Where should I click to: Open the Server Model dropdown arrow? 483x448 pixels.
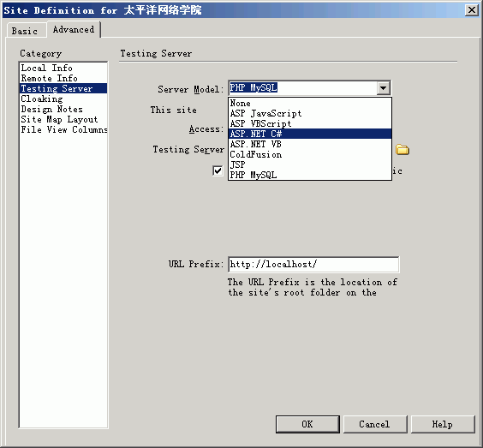pyautogui.click(x=383, y=88)
